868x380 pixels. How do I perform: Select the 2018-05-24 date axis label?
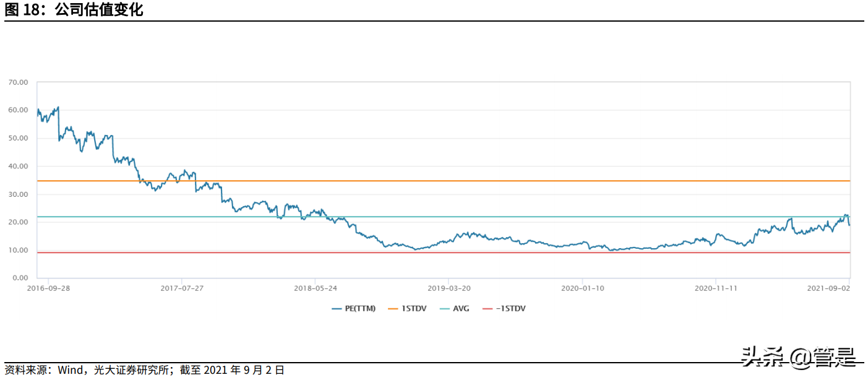tap(315, 288)
